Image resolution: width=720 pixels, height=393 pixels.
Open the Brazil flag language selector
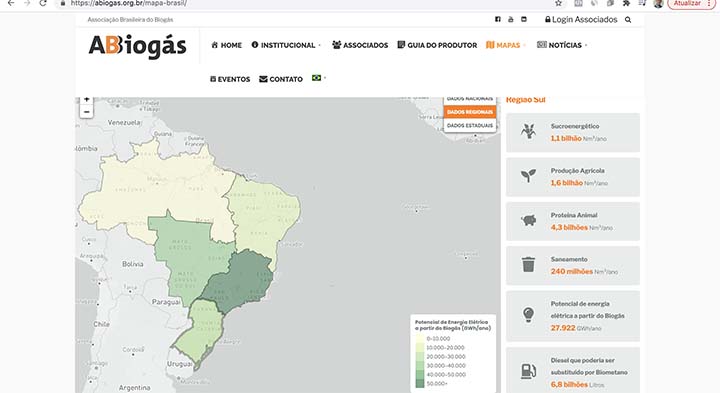pos(318,78)
